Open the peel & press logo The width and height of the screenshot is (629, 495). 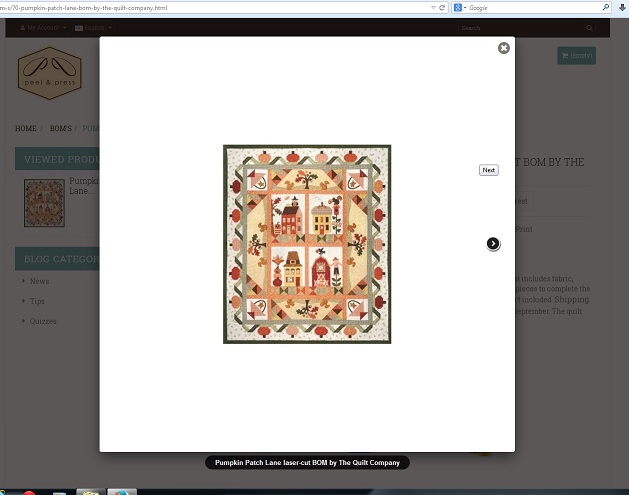click(50, 73)
